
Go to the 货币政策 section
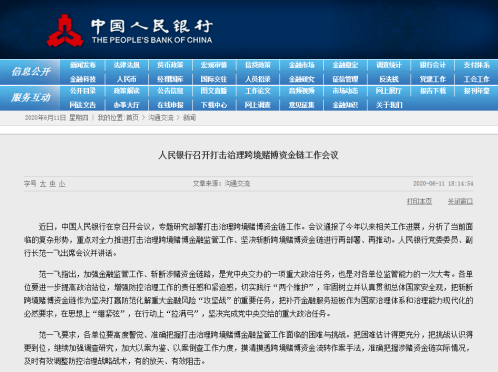[170, 65]
